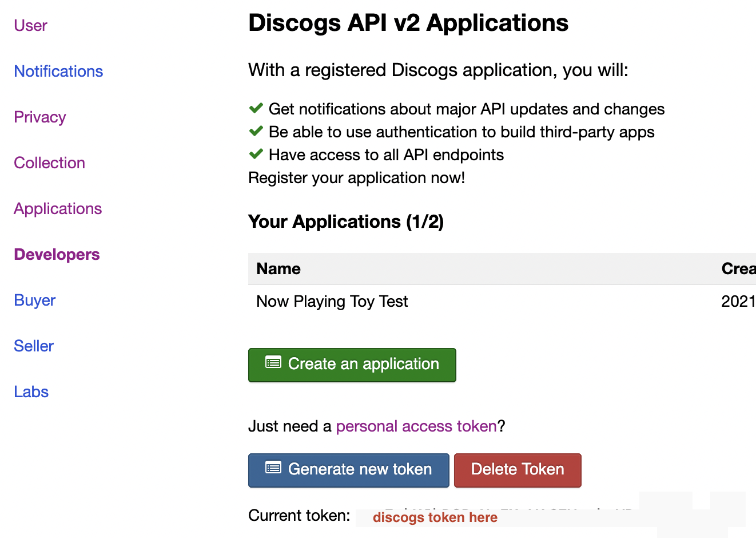Click the list icon on Generate new token
Viewport: 756px width, 538px height.
click(273, 468)
